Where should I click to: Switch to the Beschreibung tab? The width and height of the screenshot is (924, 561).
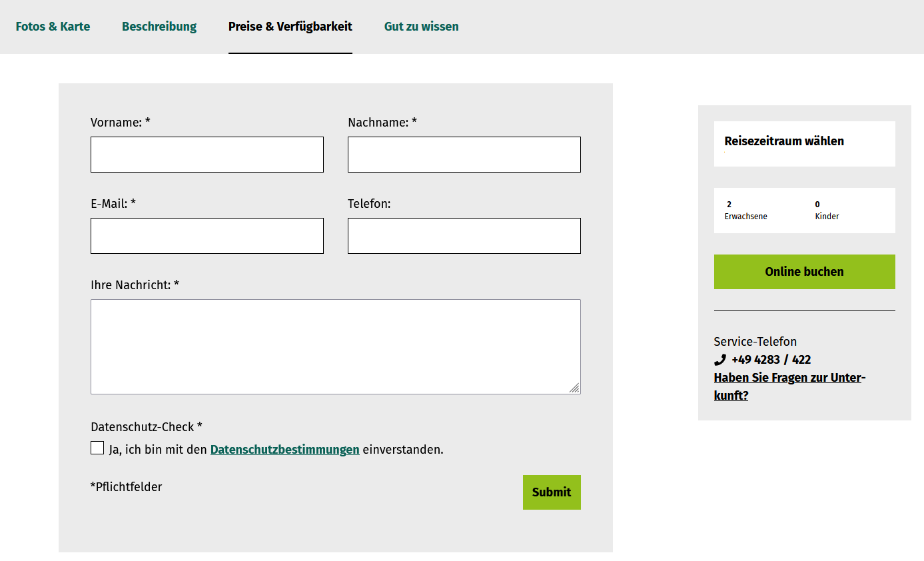pyautogui.click(x=159, y=27)
